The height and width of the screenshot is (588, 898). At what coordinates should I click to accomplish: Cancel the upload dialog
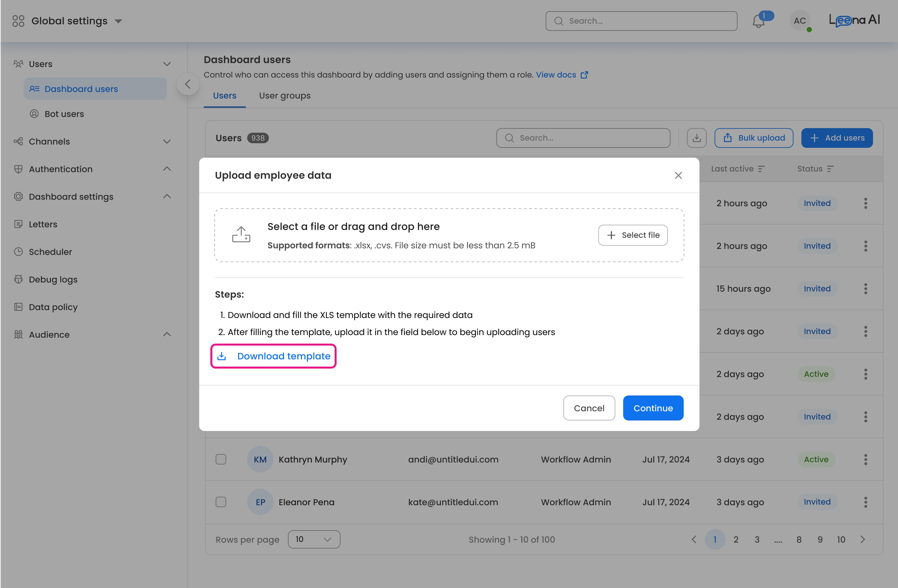589,408
